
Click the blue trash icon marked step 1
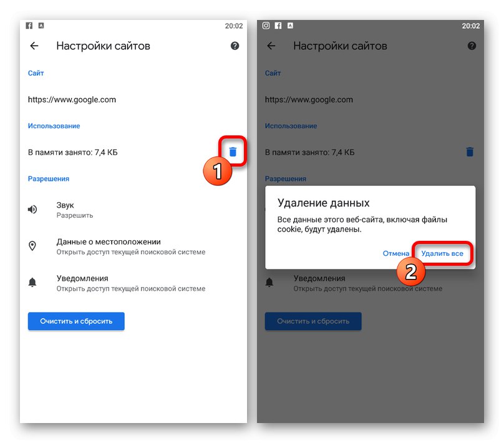tap(233, 152)
